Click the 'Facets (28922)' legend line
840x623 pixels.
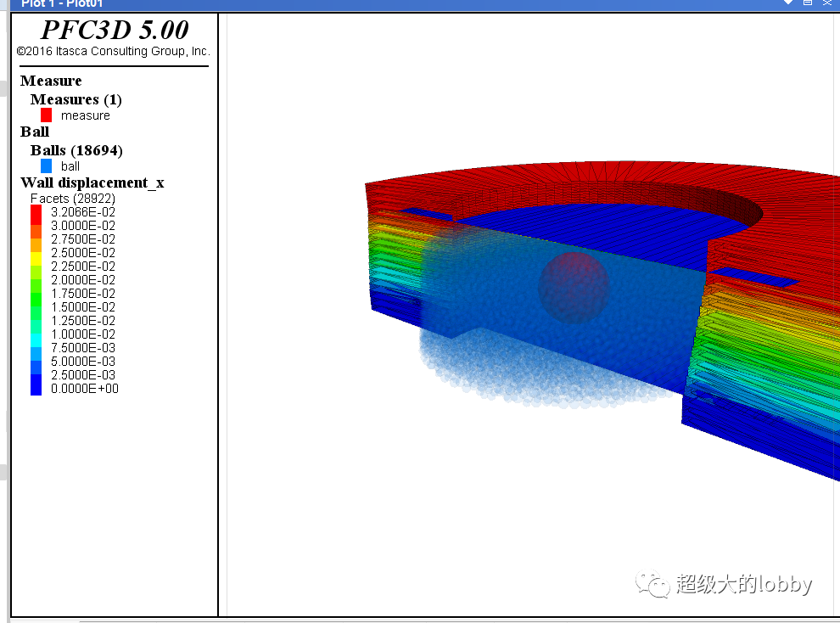[x=73, y=199]
